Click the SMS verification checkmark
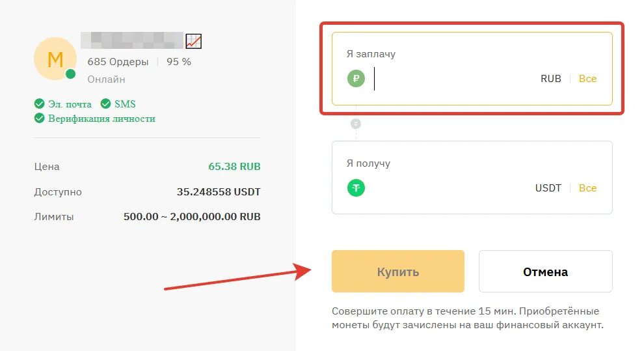 (106, 104)
